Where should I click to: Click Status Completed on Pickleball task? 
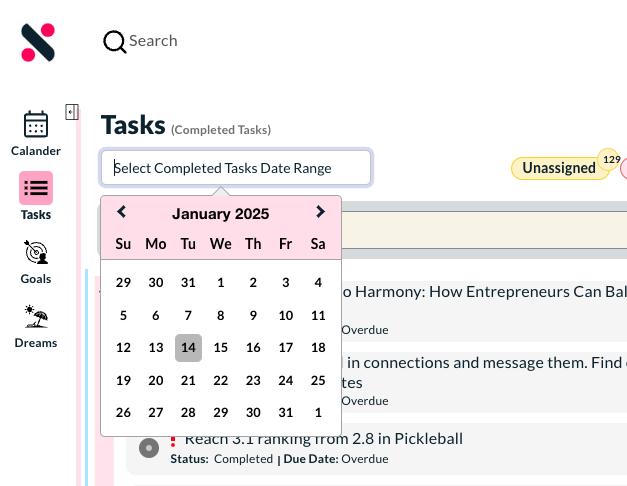[x=222, y=459]
